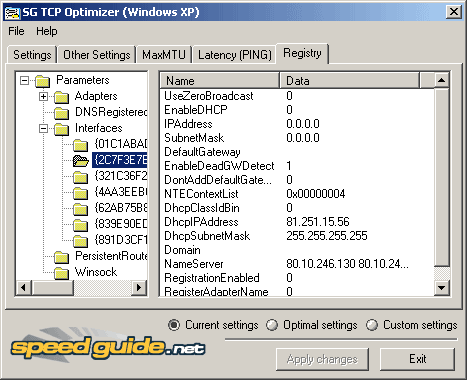Click the Interfaces folder icon

pyautogui.click(x=62, y=129)
